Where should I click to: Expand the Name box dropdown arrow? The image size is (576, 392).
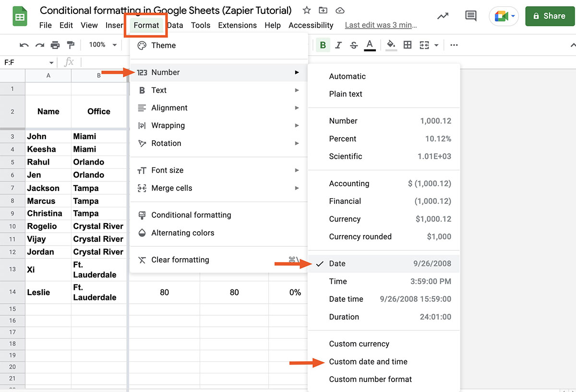51,63
